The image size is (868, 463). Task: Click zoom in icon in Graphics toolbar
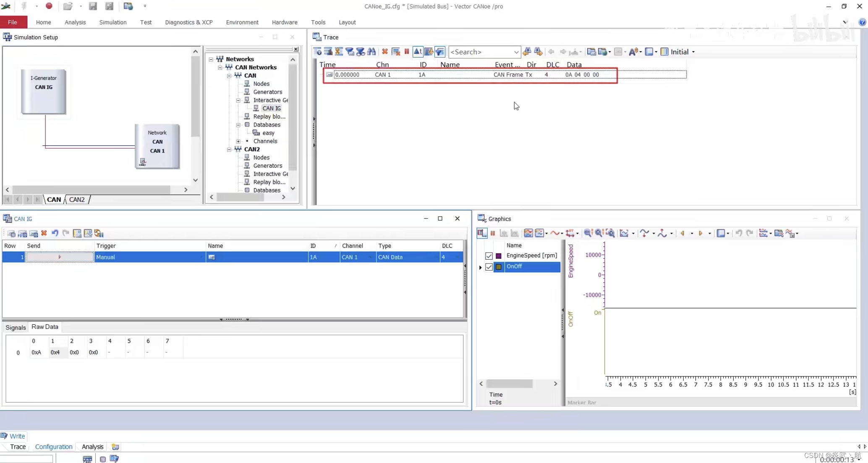[x=599, y=233]
